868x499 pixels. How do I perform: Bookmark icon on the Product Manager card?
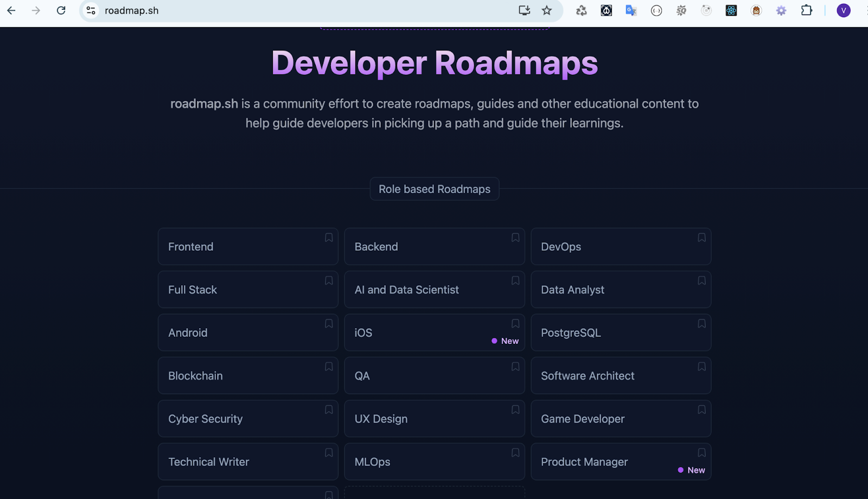pyautogui.click(x=701, y=452)
